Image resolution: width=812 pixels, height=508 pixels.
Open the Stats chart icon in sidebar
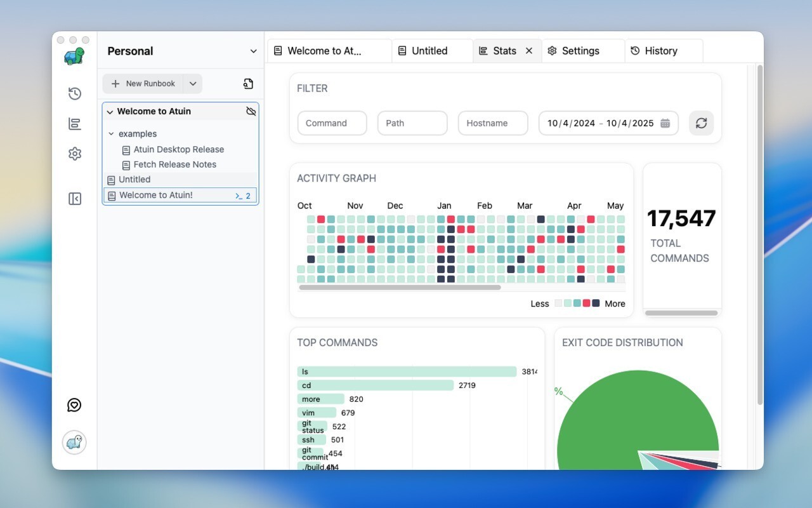(x=75, y=124)
